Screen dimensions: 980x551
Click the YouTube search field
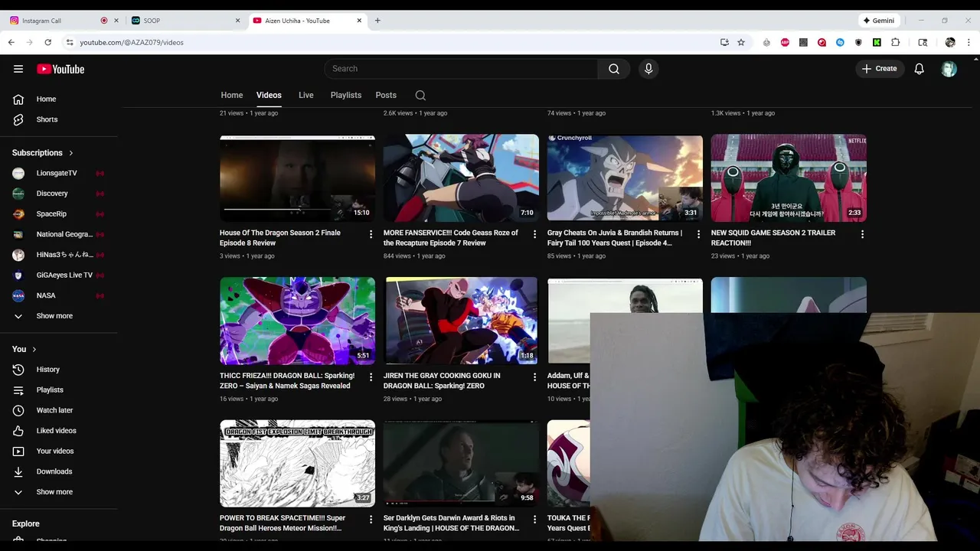461,69
